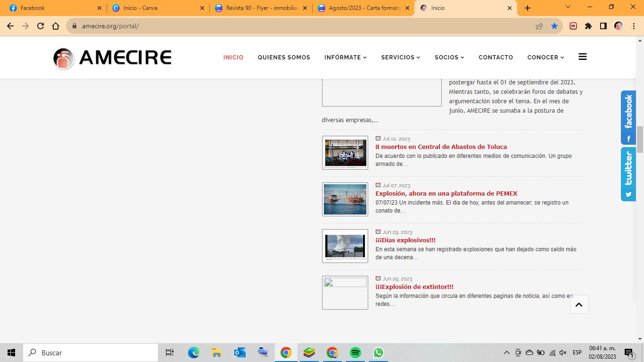
Task: Switch to the Agosto/2023 - Carta tab
Action: (x=364, y=8)
